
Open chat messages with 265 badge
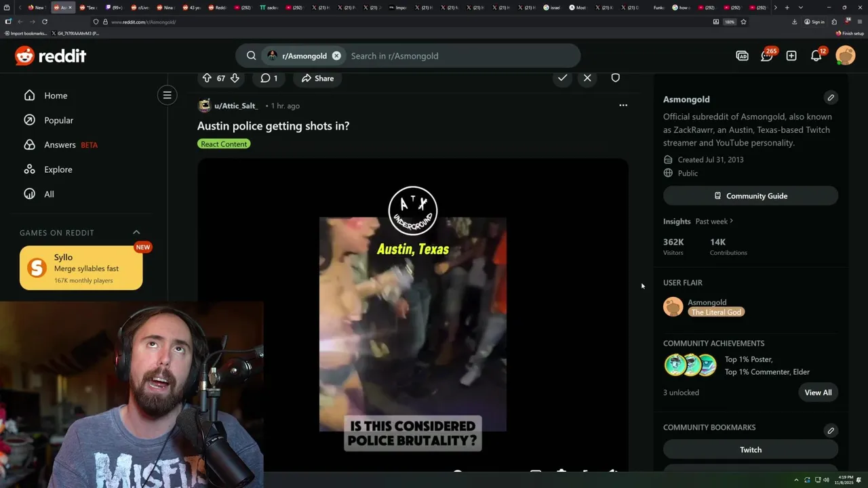click(767, 56)
